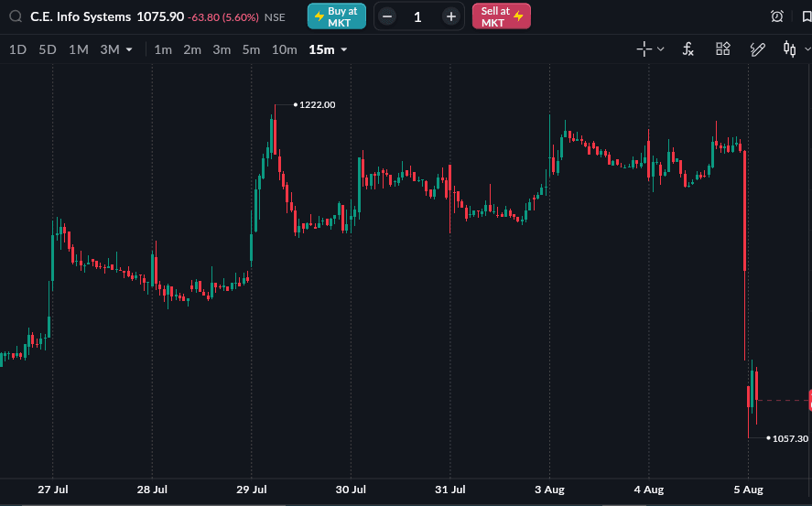Viewport: 812px width, 506px height.
Task: Select the 3M range tab
Action: click(110, 49)
